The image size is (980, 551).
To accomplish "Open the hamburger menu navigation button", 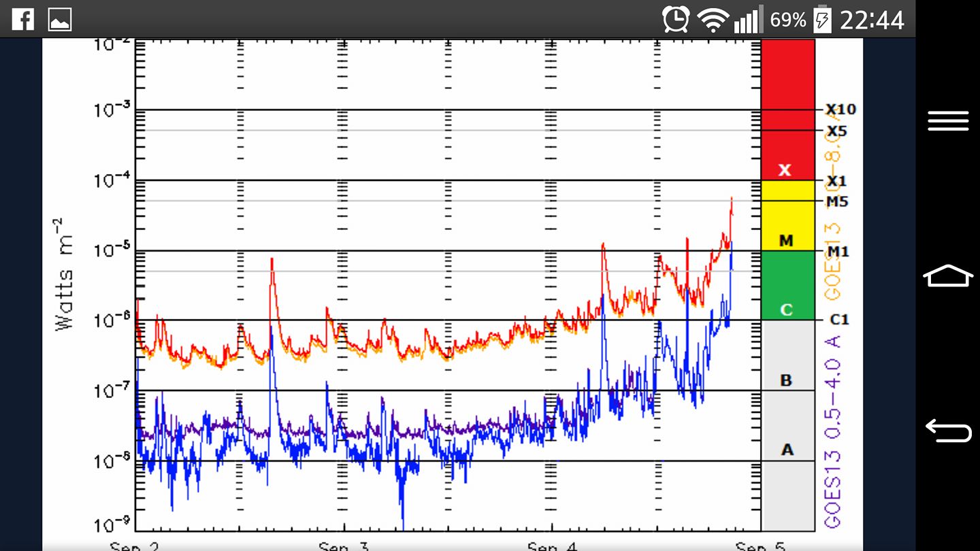I will point(947,121).
